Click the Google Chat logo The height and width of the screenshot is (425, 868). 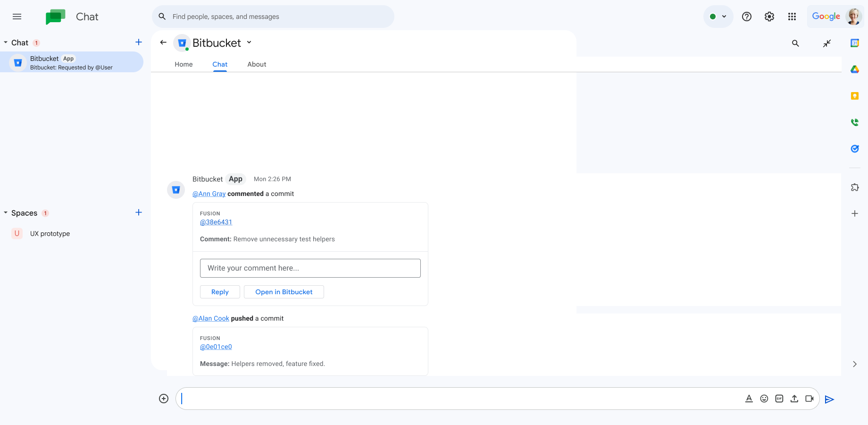[x=56, y=17]
